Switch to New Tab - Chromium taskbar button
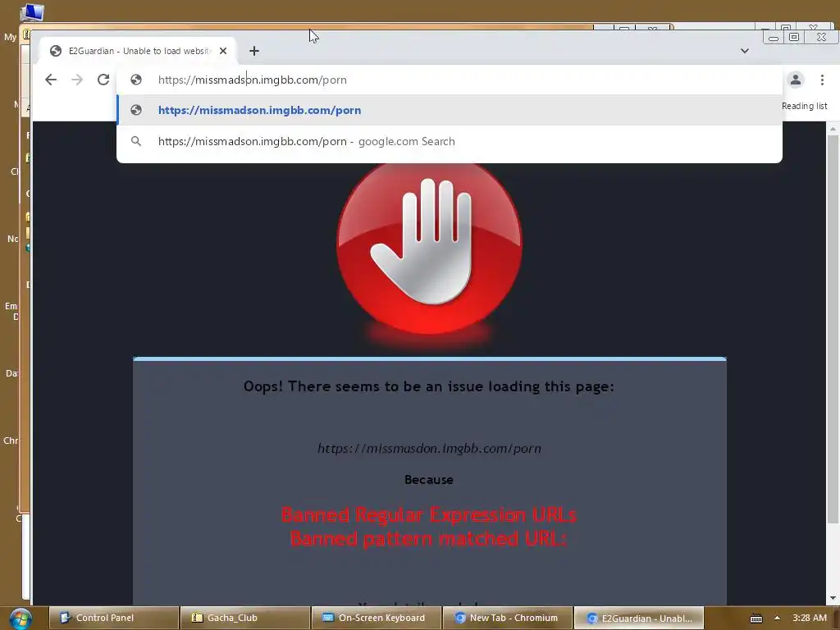The image size is (840, 630). (507, 618)
